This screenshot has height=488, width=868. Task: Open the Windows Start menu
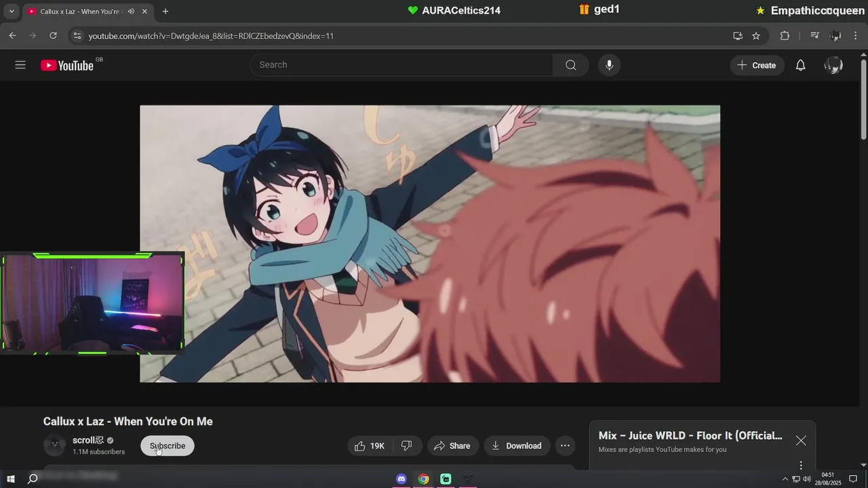click(11, 479)
